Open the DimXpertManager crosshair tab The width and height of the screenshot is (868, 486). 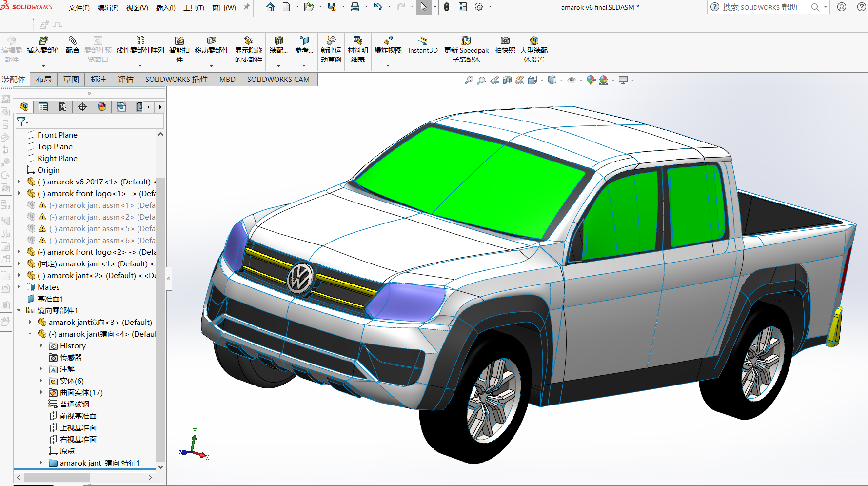coord(82,107)
